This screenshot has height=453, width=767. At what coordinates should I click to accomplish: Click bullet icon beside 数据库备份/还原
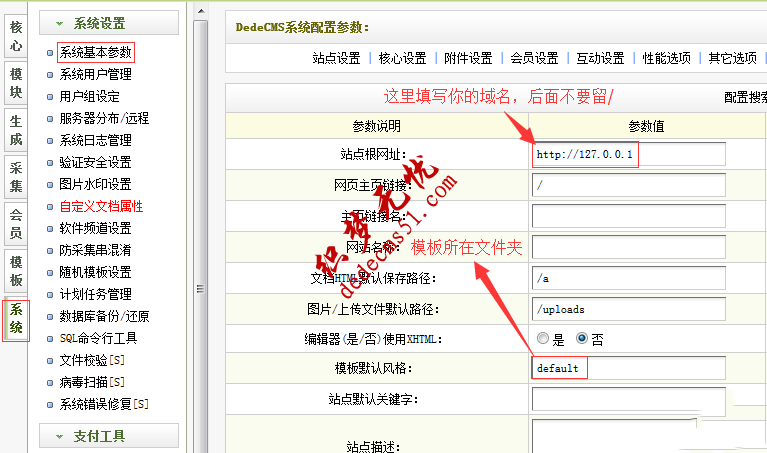coord(50,317)
